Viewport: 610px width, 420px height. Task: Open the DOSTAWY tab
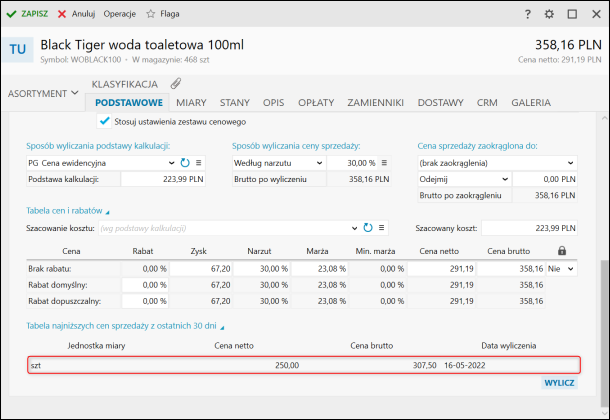pyautogui.click(x=440, y=103)
